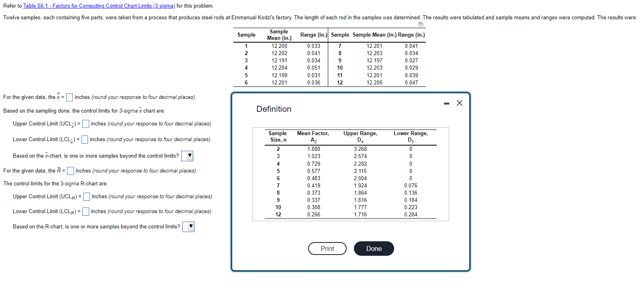The height and width of the screenshot is (300, 644).
Task: Click the R-bar answer input box
Action: point(70,171)
